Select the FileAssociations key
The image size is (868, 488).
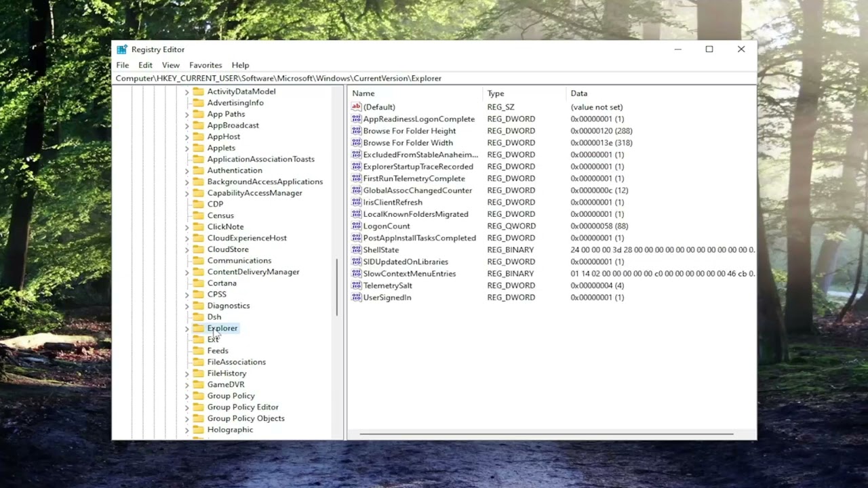click(237, 362)
